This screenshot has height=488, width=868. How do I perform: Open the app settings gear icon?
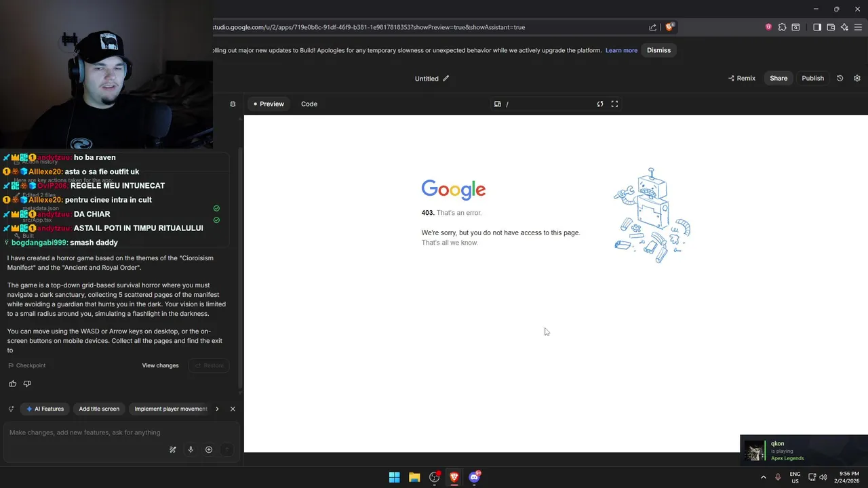click(x=857, y=78)
